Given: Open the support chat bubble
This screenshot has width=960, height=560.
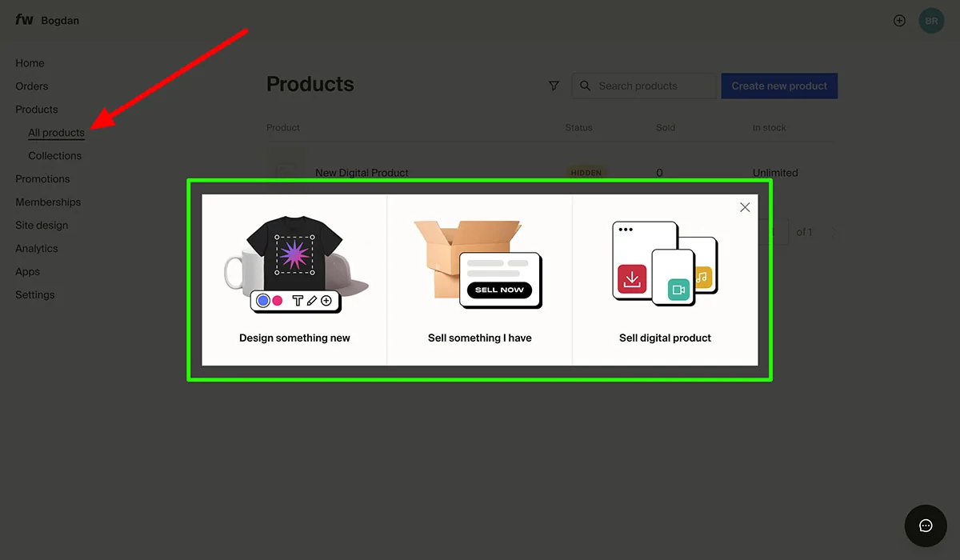Looking at the screenshot, I should pyautogui.click(x=925, y=526).
